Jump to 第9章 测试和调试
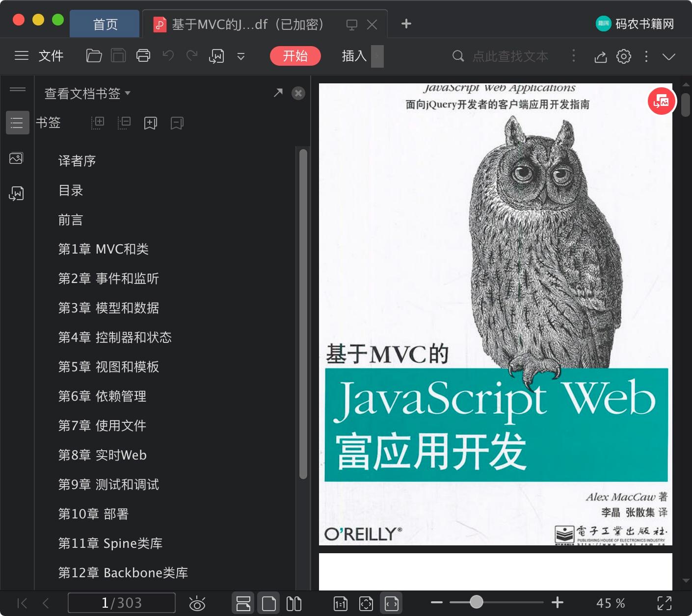Screen dimensions: 692x616 (x=108, y=485)
